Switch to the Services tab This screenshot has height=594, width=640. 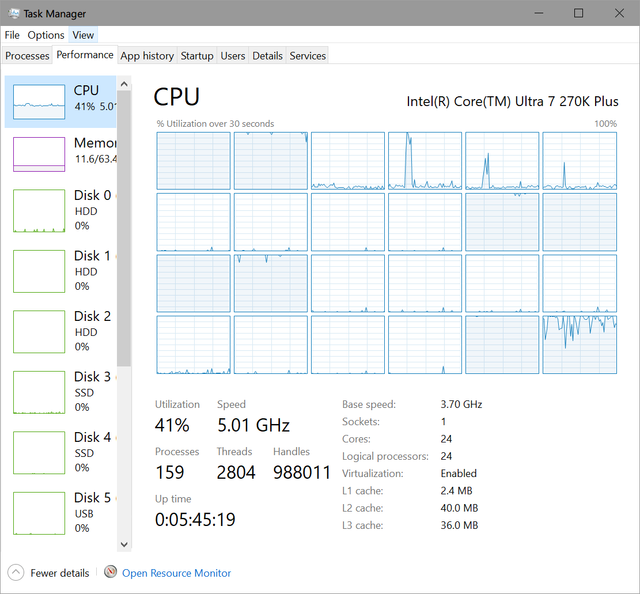point(307,56)
